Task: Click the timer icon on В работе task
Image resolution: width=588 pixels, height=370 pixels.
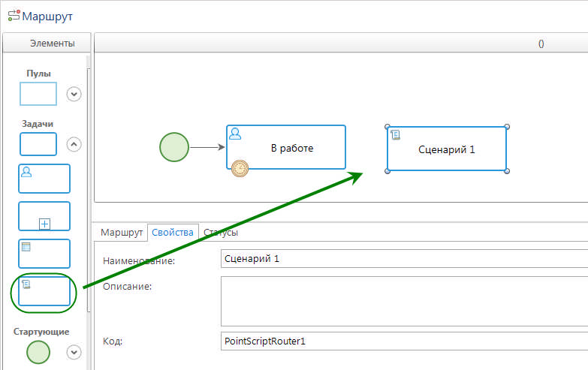Action: pos(239,169)
